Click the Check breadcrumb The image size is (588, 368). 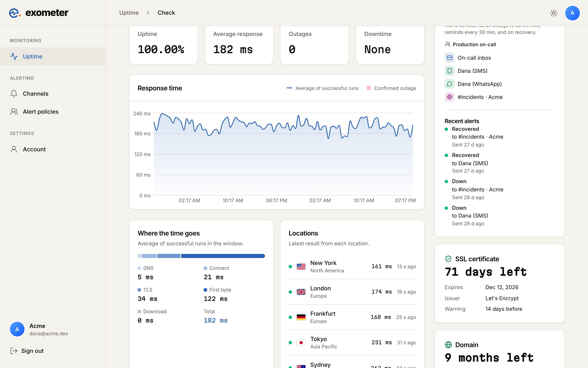[166, 13]
